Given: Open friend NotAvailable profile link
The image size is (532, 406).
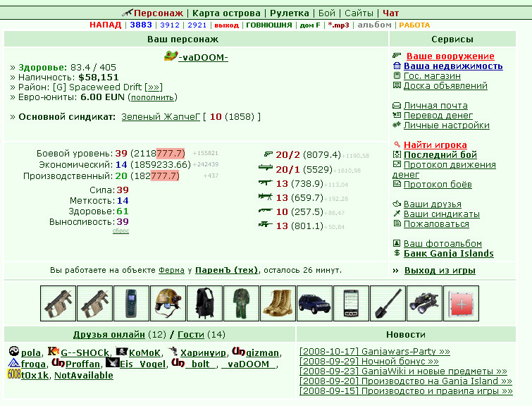Looking at the screenshot, I should tap(84, 375).
